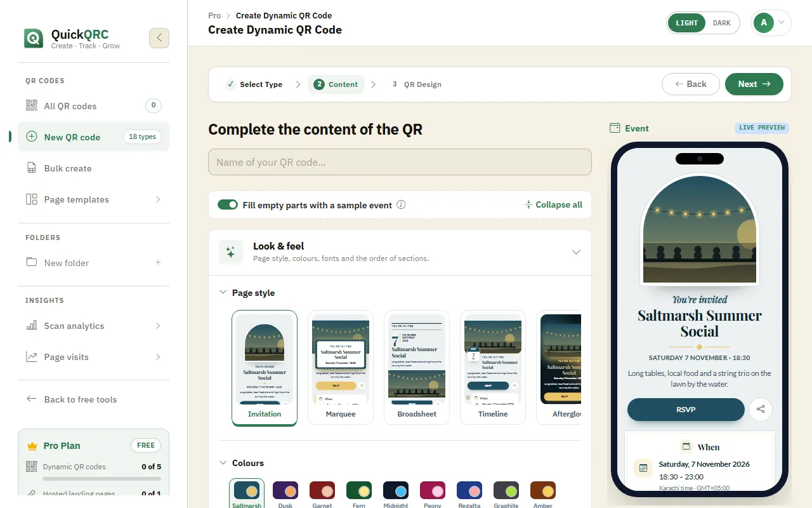
Task: Click the New QR code plus icon
Action: 31,137
